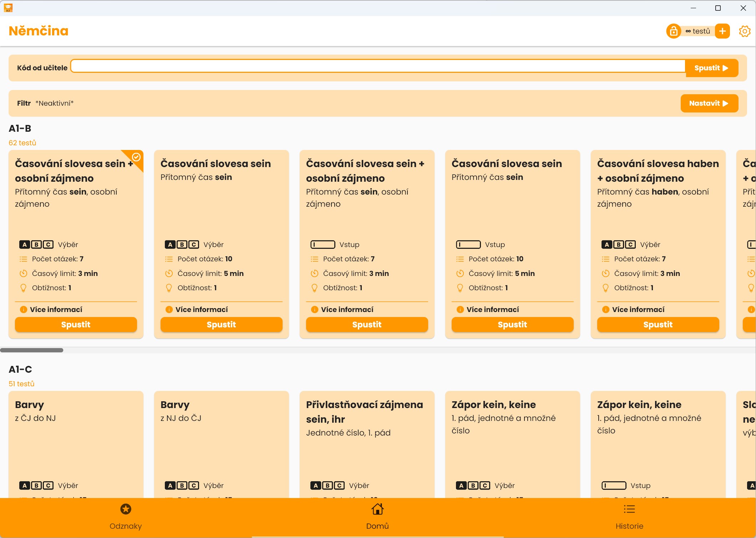Start the fourth A1-B card's test
Screen dimensions: 756x538
(512, 325)
